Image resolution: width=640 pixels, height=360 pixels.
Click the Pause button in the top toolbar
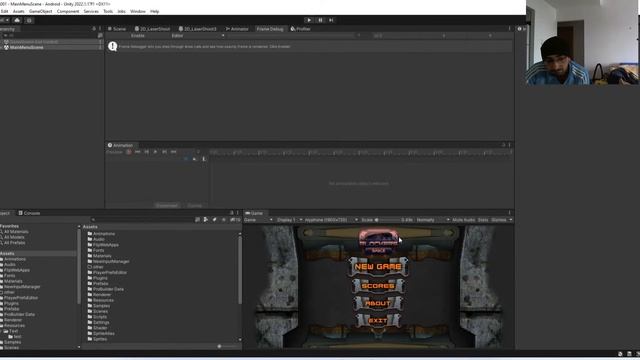[320, 20]
